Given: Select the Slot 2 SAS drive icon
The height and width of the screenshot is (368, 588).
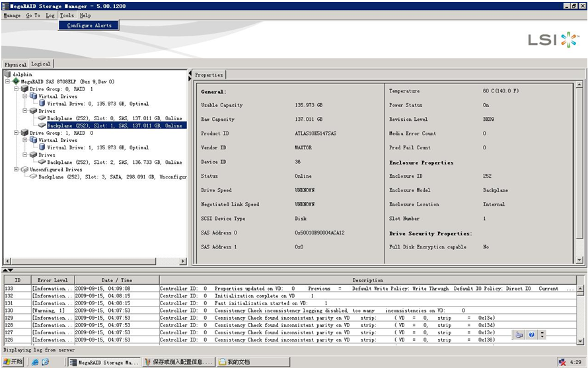Looking at the screenshot, I should (x=42, y=162).
